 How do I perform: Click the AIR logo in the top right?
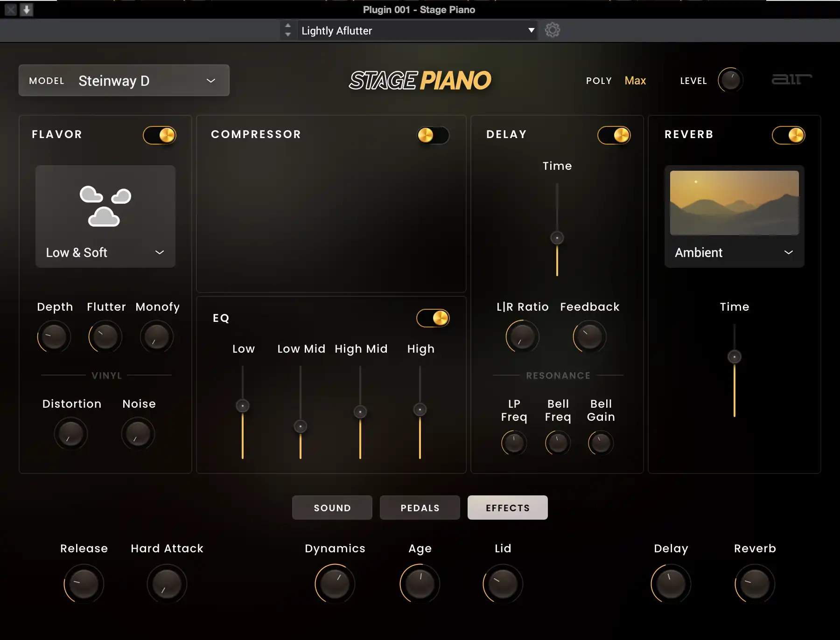click(791, 80)
